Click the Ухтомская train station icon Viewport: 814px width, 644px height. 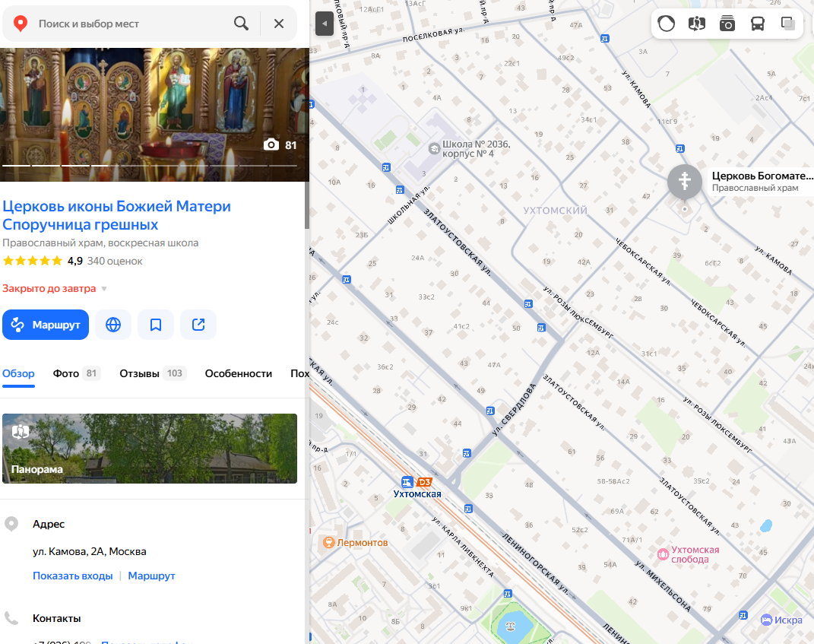click(407, 482)
